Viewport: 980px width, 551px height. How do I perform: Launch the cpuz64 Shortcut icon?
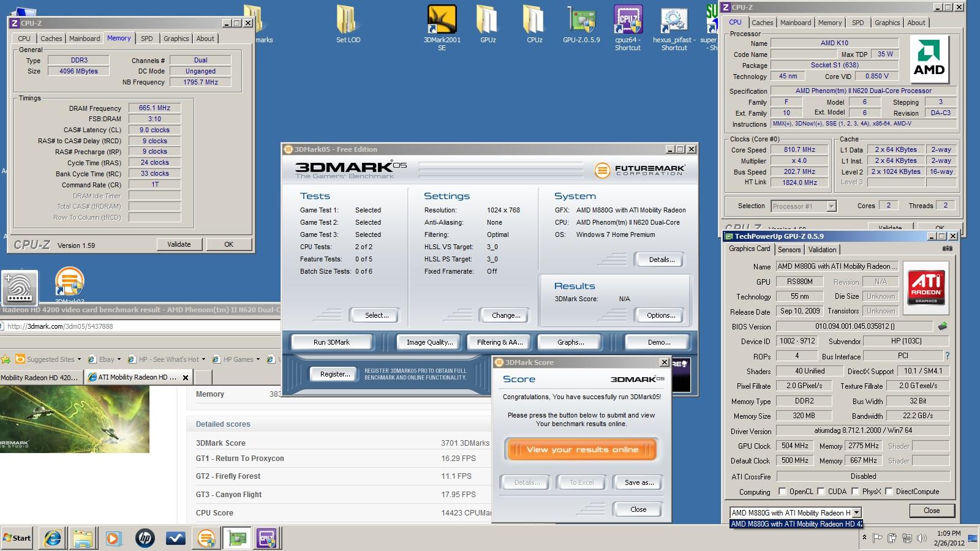628,28
